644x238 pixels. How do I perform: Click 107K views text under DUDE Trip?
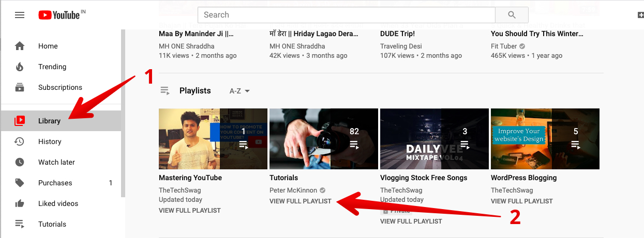397,56
